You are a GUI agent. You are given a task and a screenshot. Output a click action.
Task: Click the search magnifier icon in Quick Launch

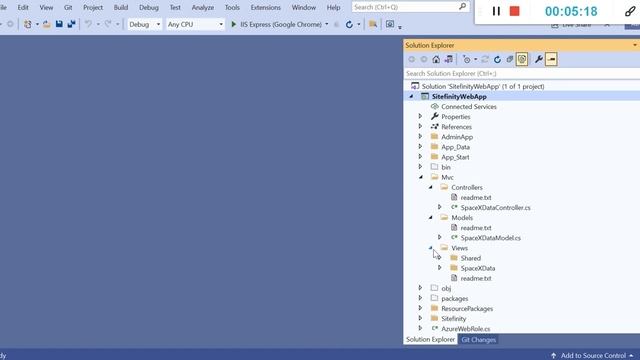[462, 7]
